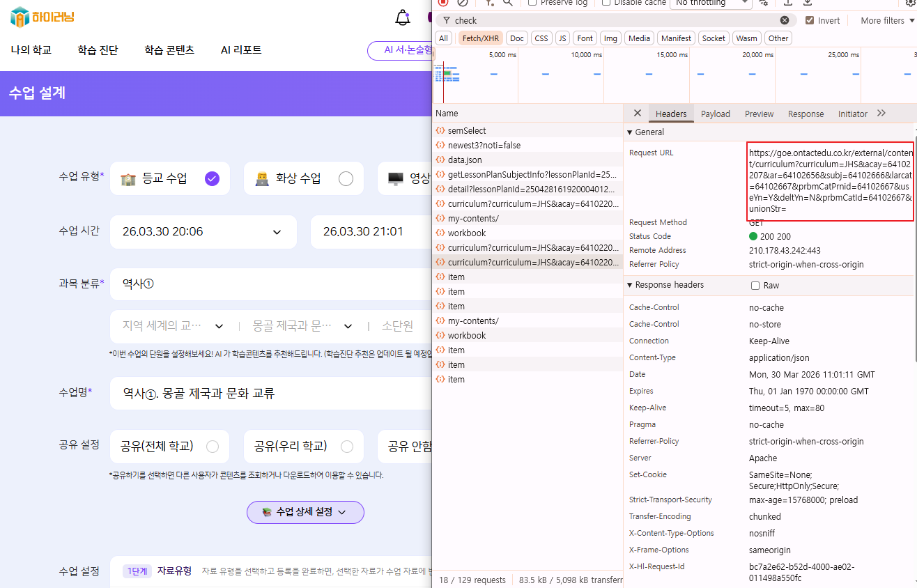Screen dimensions: 917x588
Task: Select the 화상 수업 radio button
Action: pyautogui.click(x=346, y=179)
